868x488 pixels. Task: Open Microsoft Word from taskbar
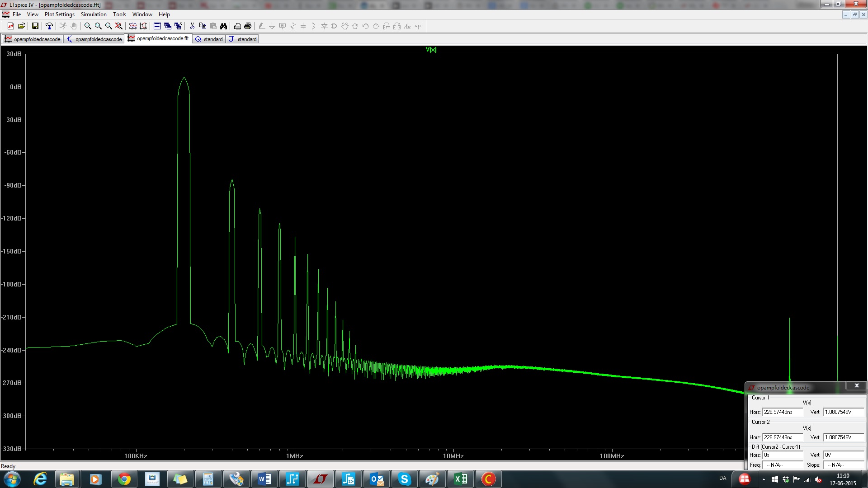pos(264,479)
